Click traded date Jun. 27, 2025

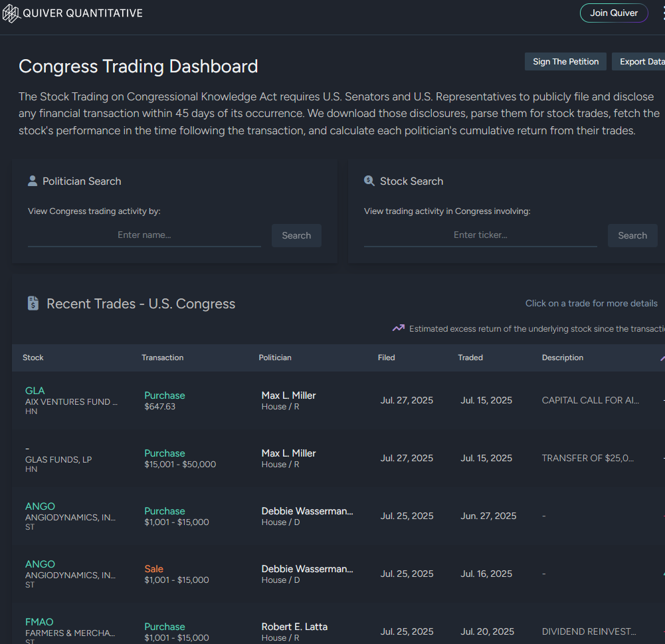pyautogui.click(x=488, y=516)
